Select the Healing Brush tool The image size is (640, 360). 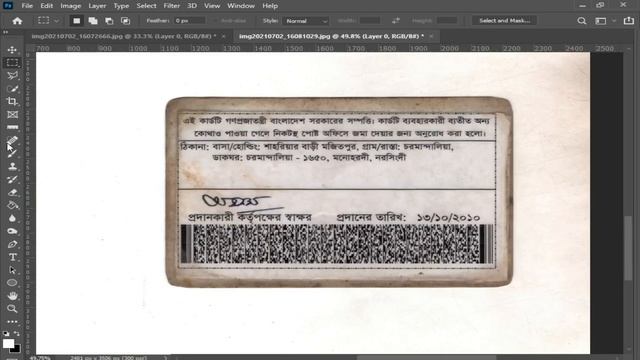(12, 140)
